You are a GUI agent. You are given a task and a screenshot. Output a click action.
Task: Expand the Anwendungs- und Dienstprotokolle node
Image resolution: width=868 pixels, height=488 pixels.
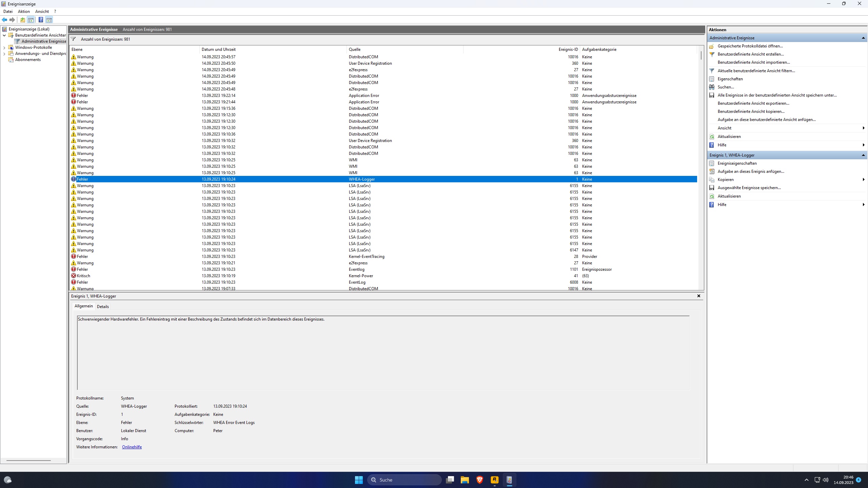4,54
